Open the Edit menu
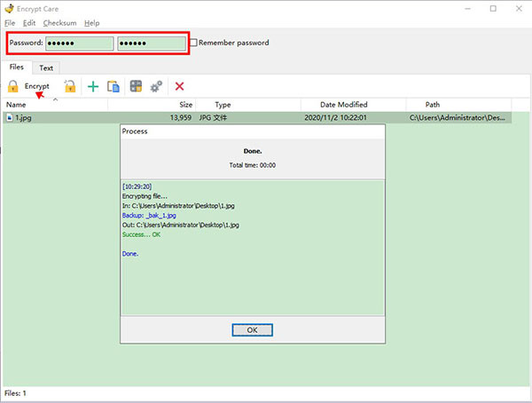 pyautogui.click(x=29, y=22)
